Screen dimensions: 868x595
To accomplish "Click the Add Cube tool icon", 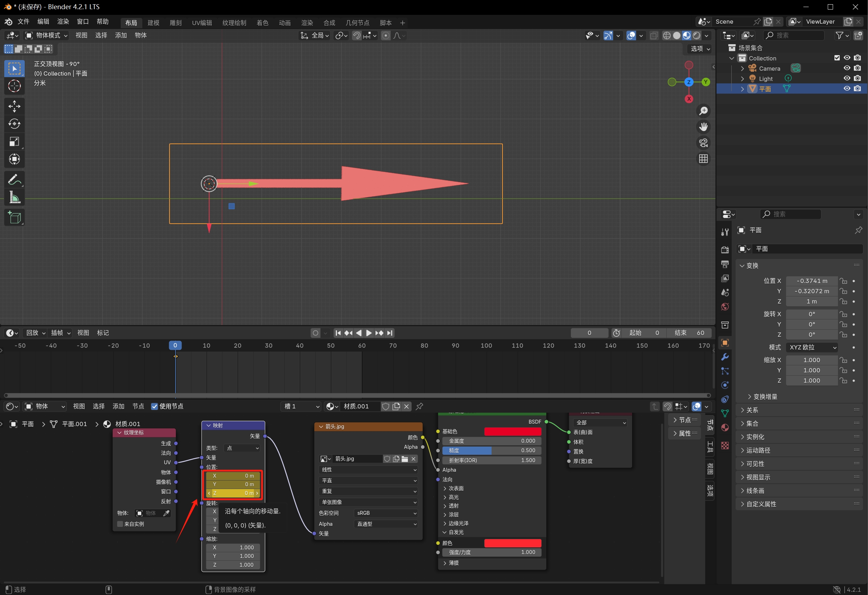I will [x=14, y=218].
